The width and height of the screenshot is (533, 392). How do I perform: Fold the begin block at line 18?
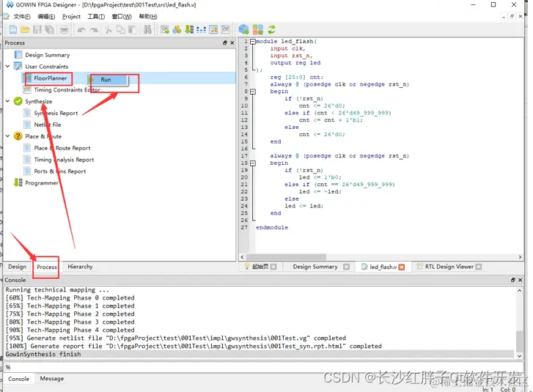coord(252,163)
